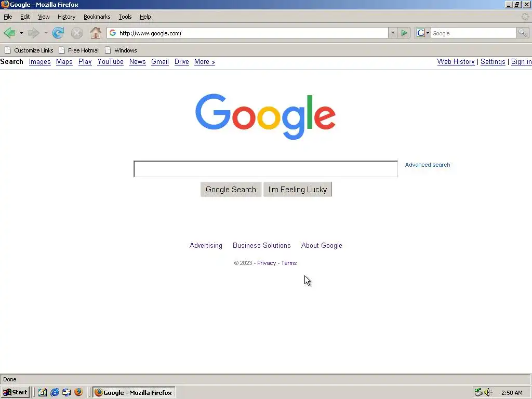Click the volume speaker tray icon
Image resolution: width=532 pixels, height=399 pixels.
[x=488, y=392]
